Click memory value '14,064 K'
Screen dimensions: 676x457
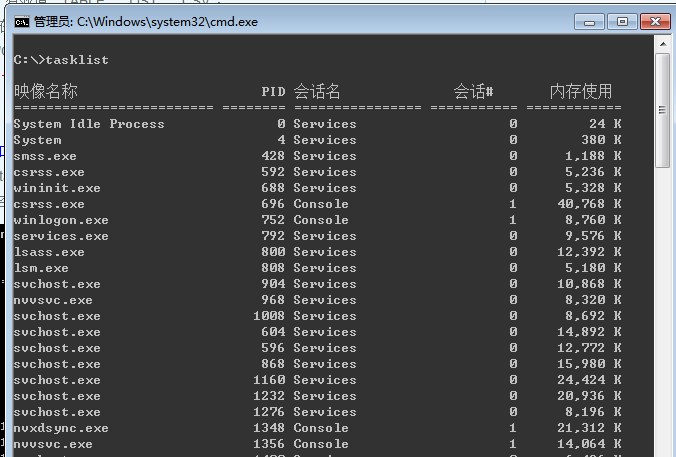(x=589, y=444)
